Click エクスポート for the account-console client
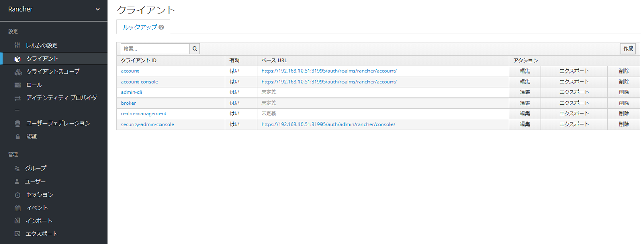The width and height of the screenshot is (644, 244). point(574,82)
